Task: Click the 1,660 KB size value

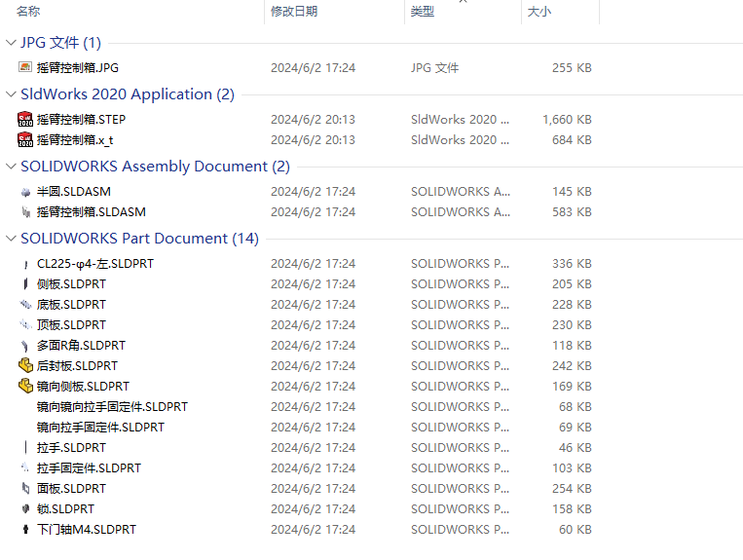Action: (567, 120)
